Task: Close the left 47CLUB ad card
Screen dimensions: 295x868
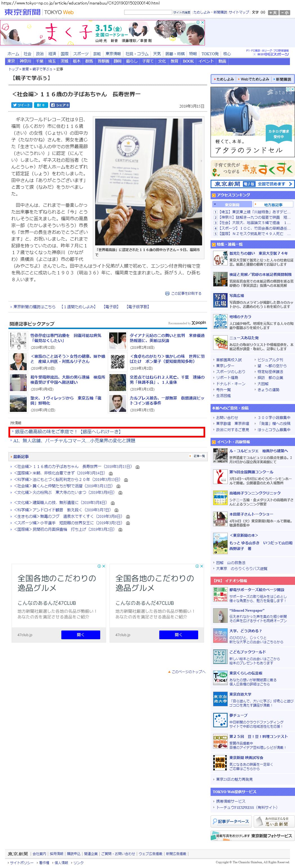Action: [104, 566]
